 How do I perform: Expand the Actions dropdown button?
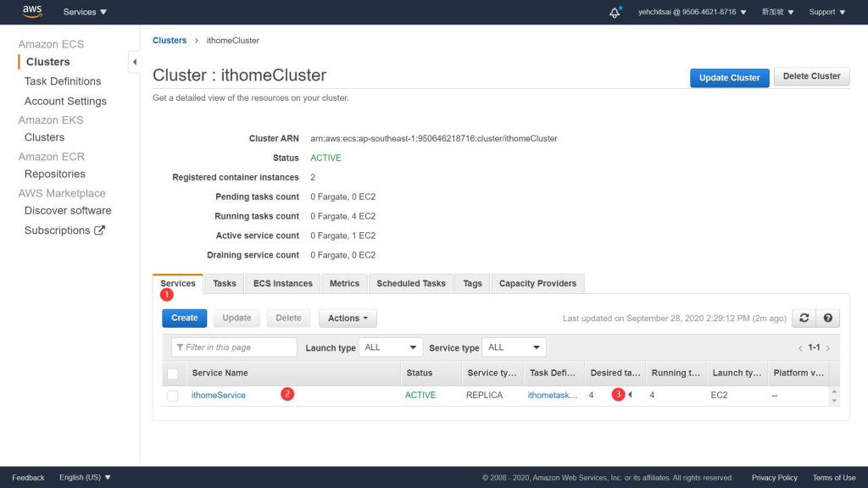click(348, 319)
